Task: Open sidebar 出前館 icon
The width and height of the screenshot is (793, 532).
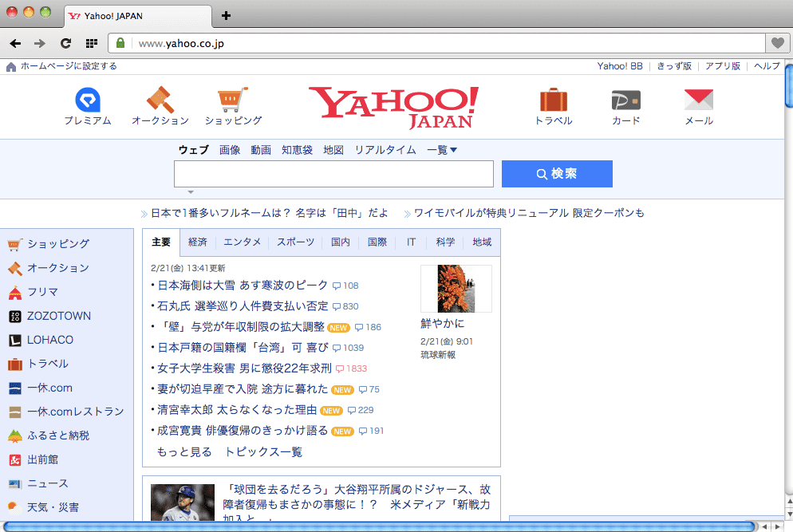Action: pos(15,460)
